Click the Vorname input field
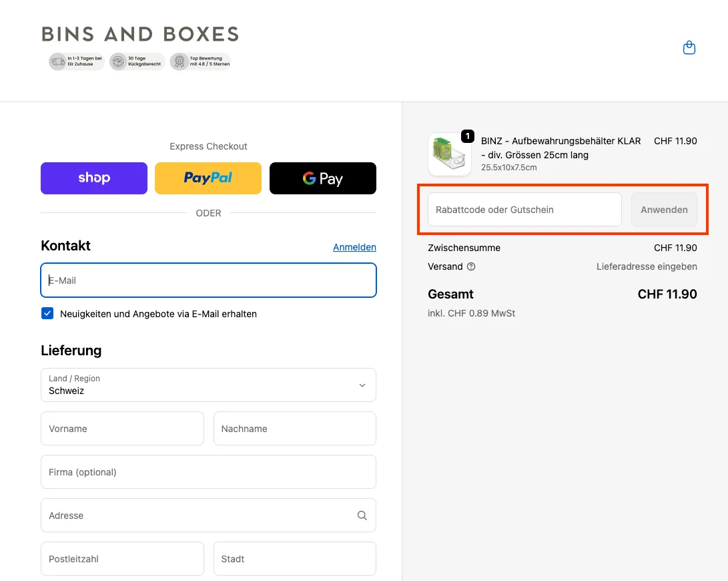728x581 pixels. tap(122, 428)
